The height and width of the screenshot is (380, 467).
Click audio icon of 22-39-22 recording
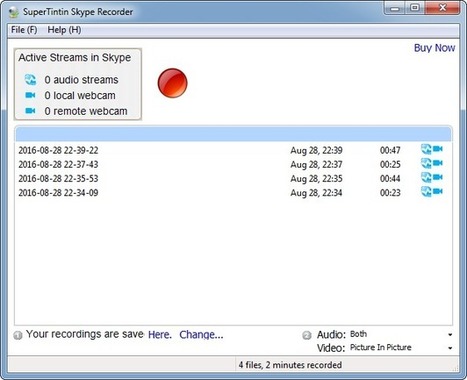tap(426, 149)
